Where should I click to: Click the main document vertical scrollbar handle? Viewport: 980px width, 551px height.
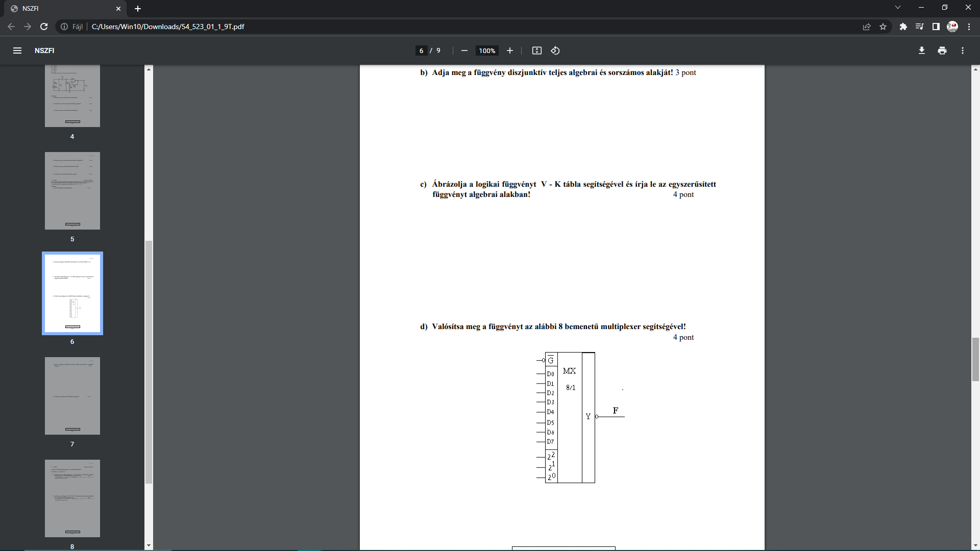[x=975, y=359]
